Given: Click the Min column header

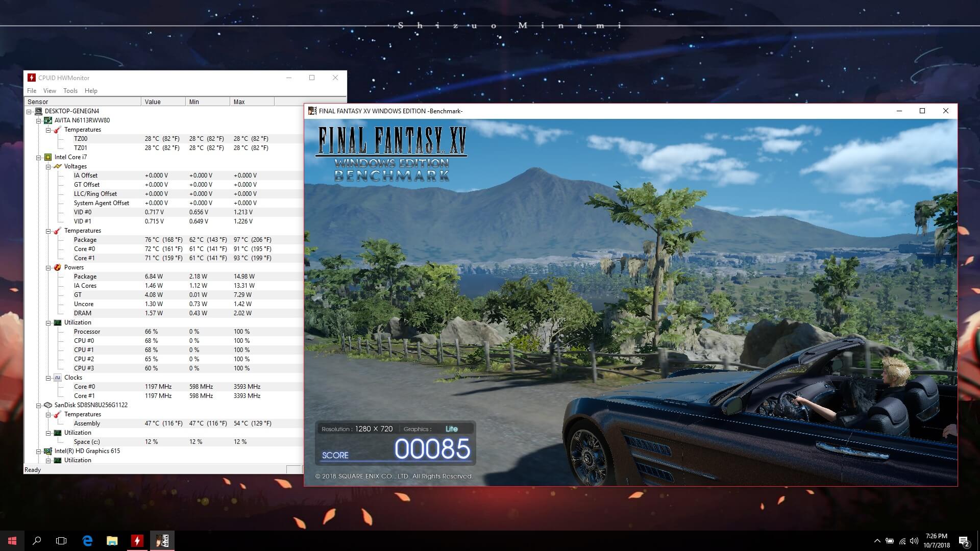Looking at the screenshot, I should click(x=208, y=102).
